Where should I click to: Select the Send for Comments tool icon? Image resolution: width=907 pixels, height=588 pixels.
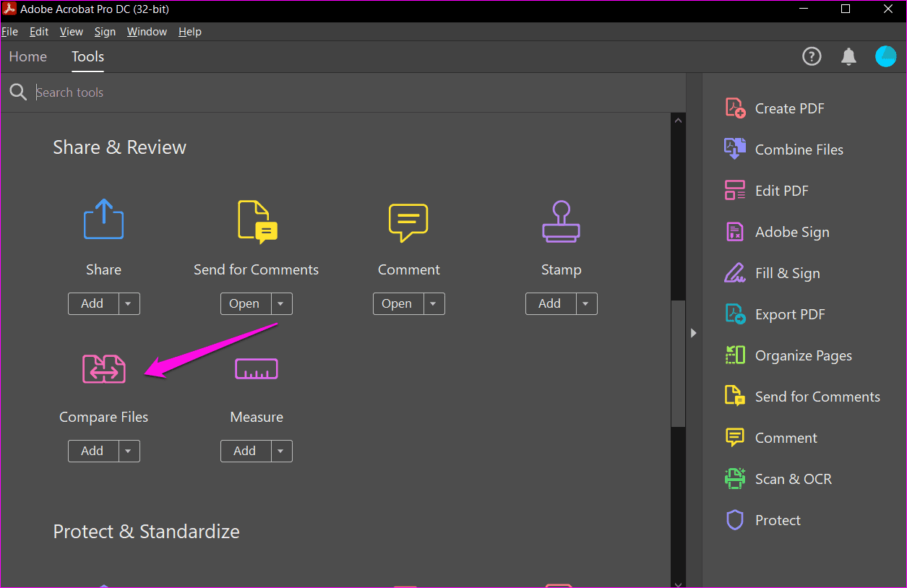pyautogui.click(x=257, y=222)
